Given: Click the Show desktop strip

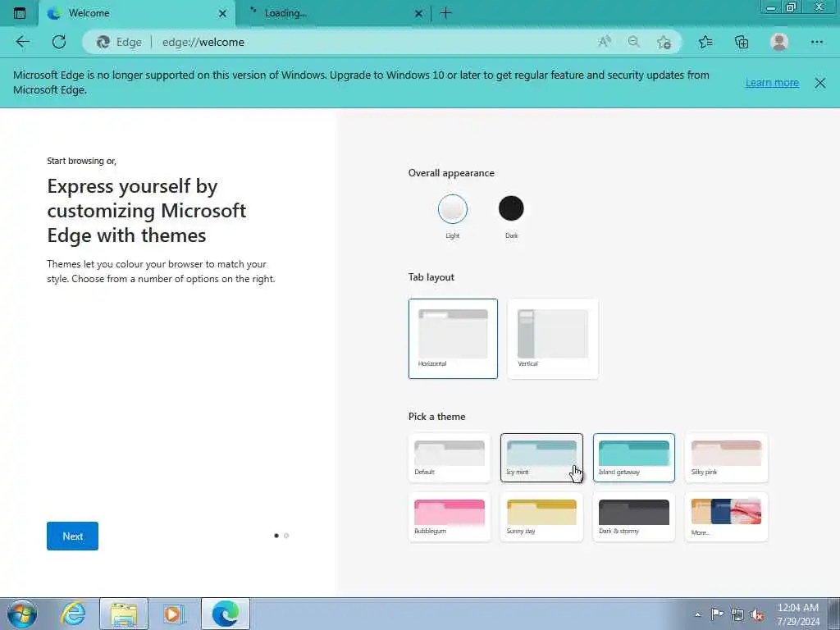Looking at the screenshot, I should pos(834,614).
